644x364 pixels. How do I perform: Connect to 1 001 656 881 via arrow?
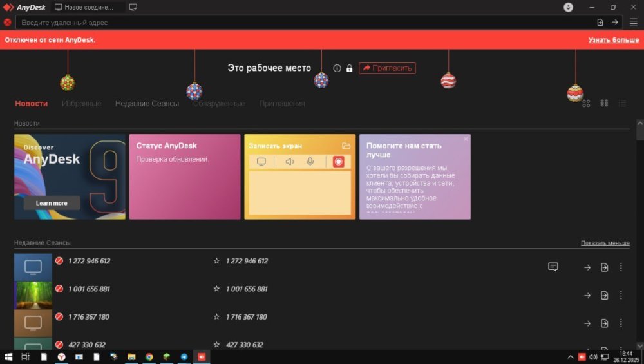click(x=587, y=296)
